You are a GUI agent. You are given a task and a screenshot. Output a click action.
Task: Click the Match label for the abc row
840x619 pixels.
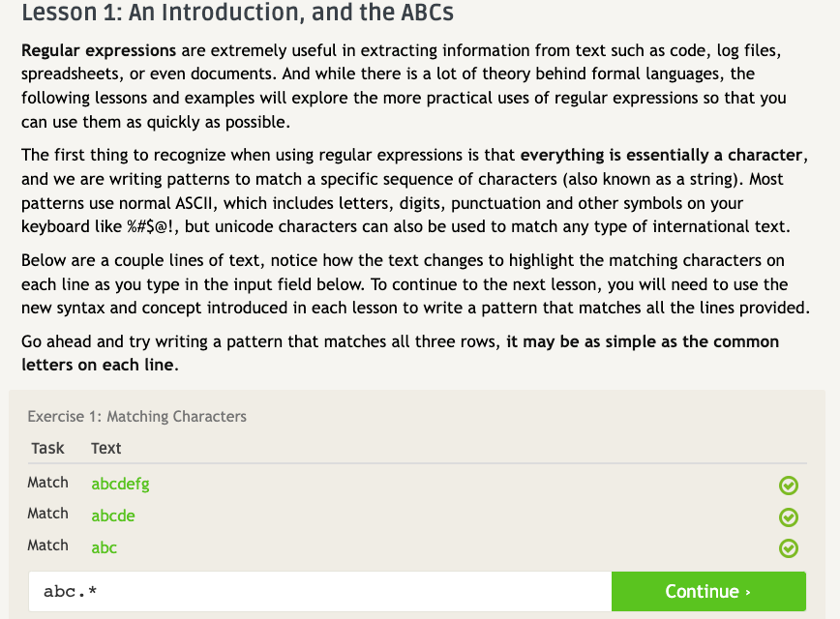coord(47,545)
